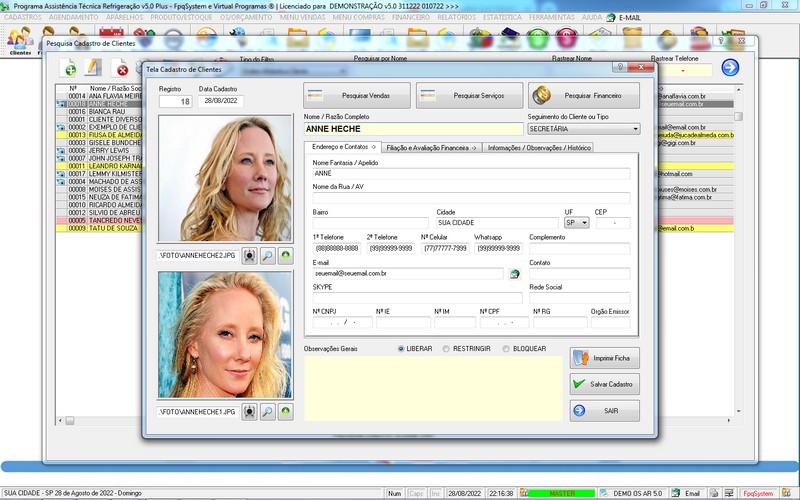Switch to Endereço e Contatos tab
The height and width of the screenshot is (500, 800).
pyautogui.click(x=343, y=147)
